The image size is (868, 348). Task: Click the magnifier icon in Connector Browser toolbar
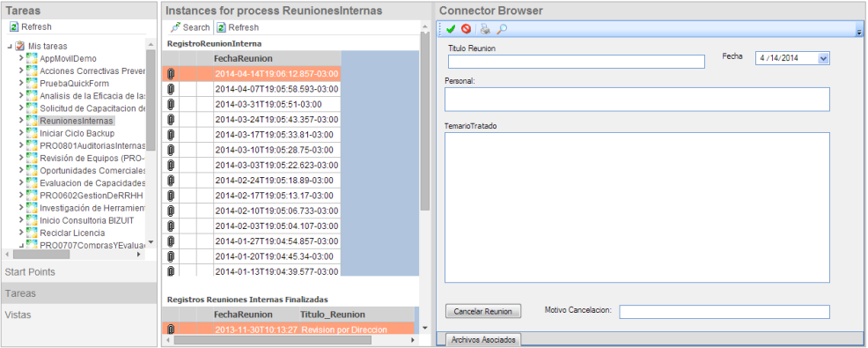pos(502,29)
